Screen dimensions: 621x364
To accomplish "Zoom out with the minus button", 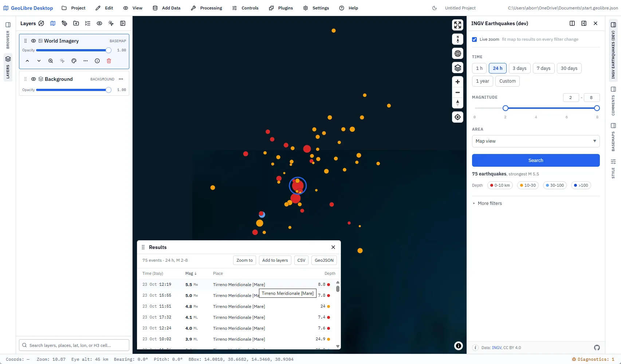I will [457, 92].
